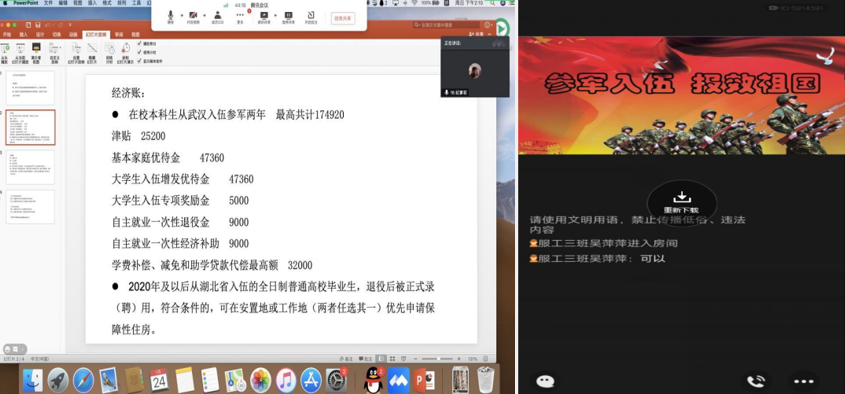This screenshot has width=845, height=394.
Task: Expand the microphone options arrow
Action: [181, 15]
